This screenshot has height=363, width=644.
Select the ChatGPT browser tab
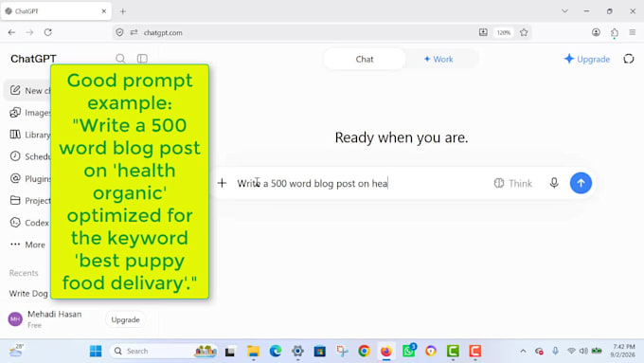point(56,11)
